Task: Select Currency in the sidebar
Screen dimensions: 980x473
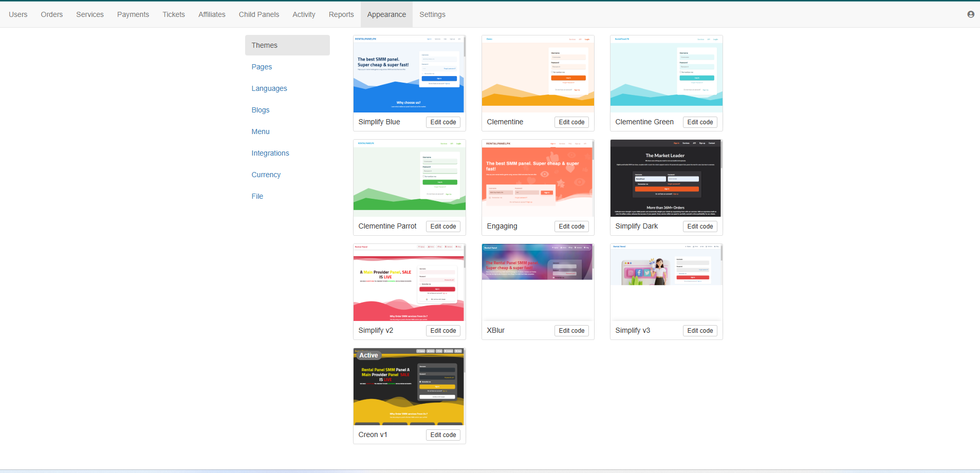Action: coord(266,175)
